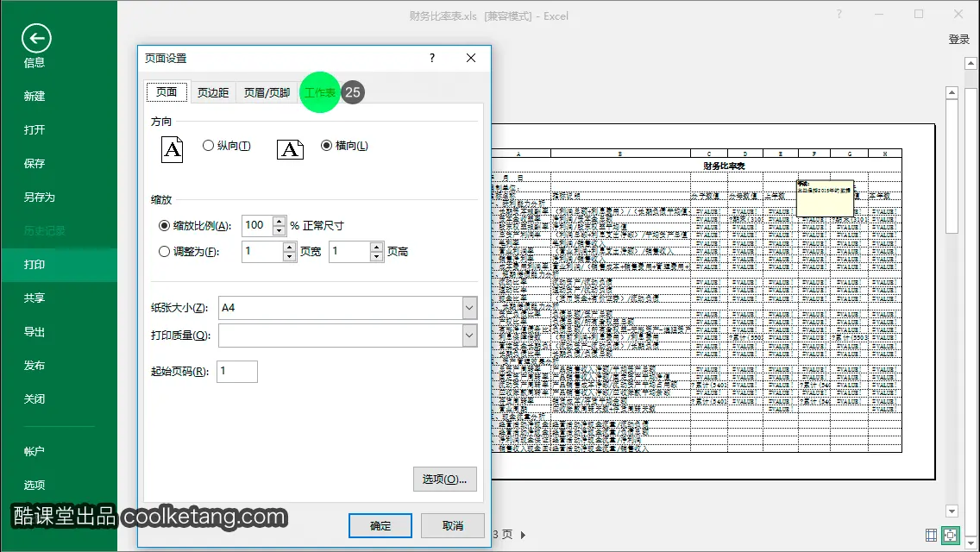Click the back arrow to leave Backstage view
980x552 pixels.
point(36,39)
